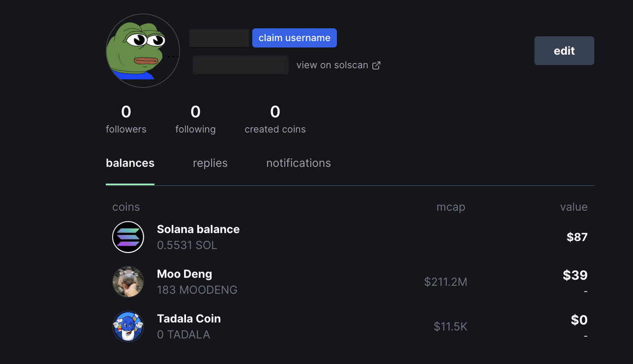Click the Solana balance row title
The image size is (633, 364).
[198, 229]
